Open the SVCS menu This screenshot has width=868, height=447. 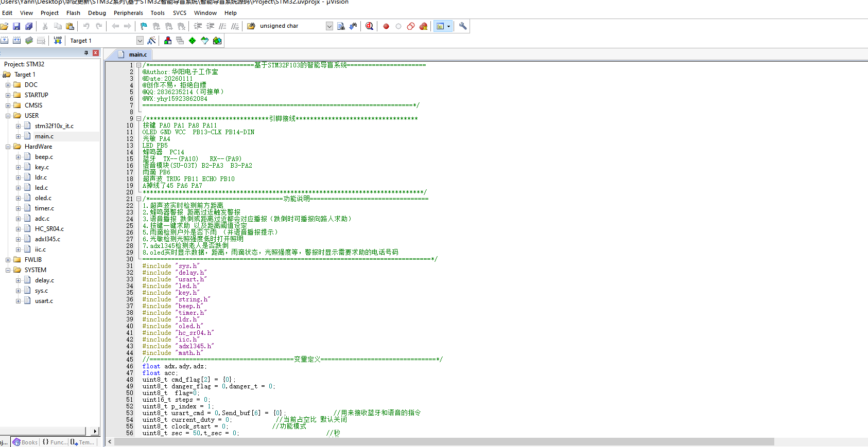tap(180, 13)
